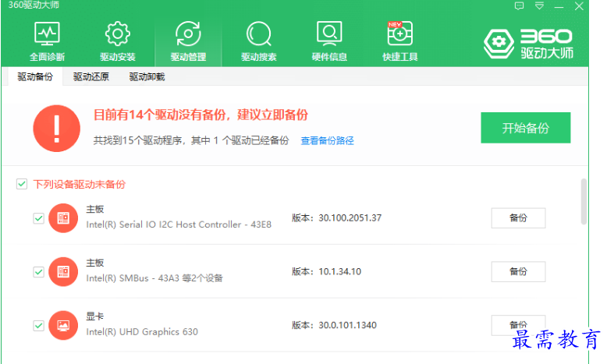The width and height of the screenshot is (607, 364).
Task: Select version text 30.0.101.1340
Action: [x=348, y=325]
